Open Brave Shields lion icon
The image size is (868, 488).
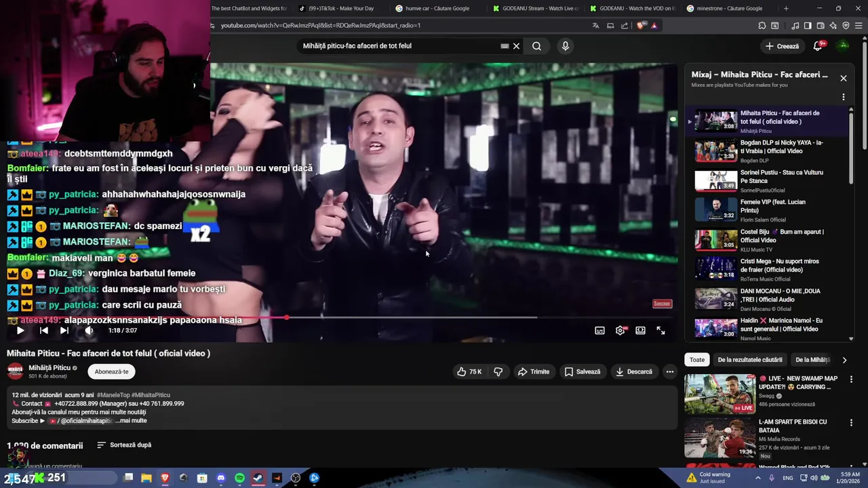tap(641, 26)
